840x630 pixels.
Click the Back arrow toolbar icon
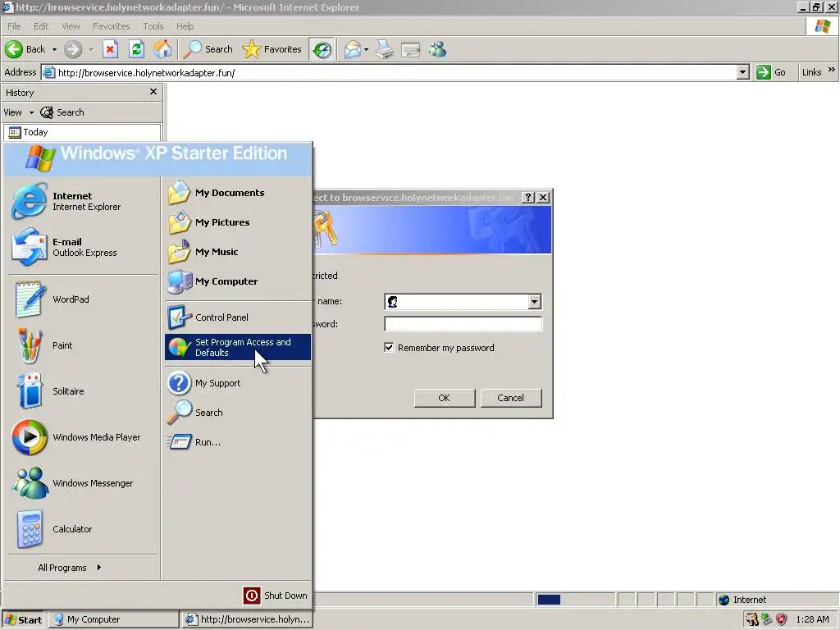coord(14,49)
